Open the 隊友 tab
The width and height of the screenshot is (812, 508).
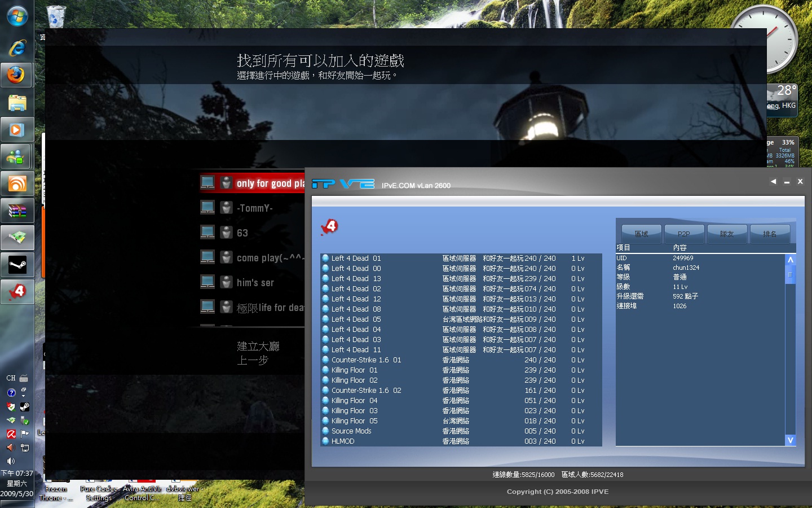click(727, 234)
